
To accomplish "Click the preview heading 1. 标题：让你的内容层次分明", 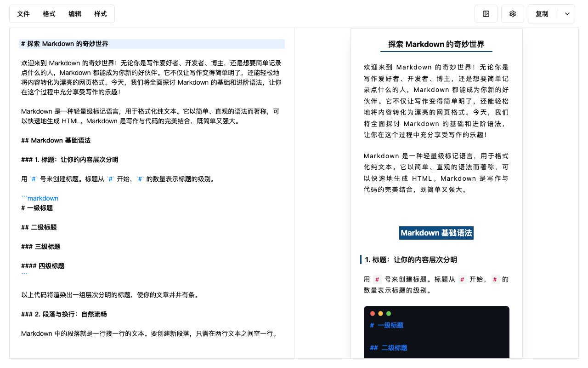I will click(x=411, y=260).
